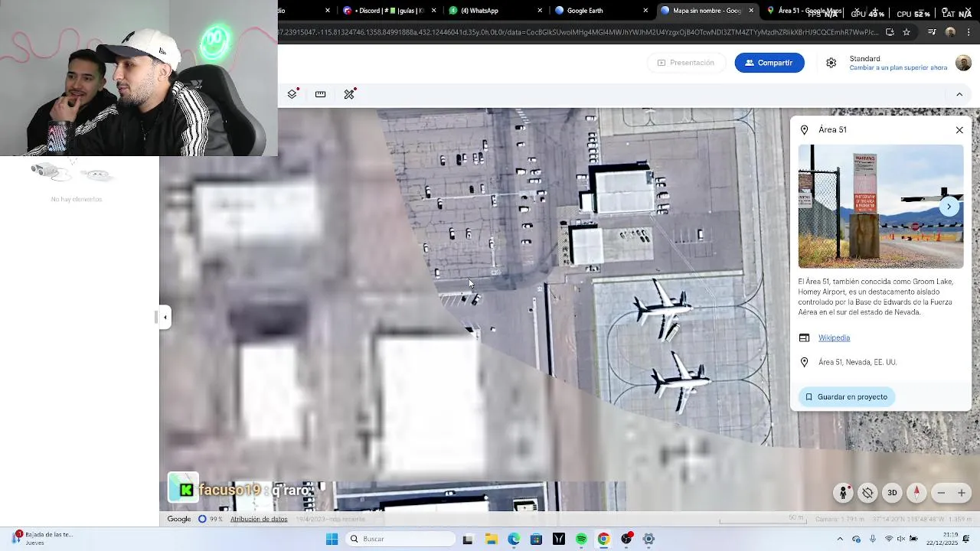The image size is (980, 551).
Task: Open the Windows Start menu
Action: (x=332, y=539)
